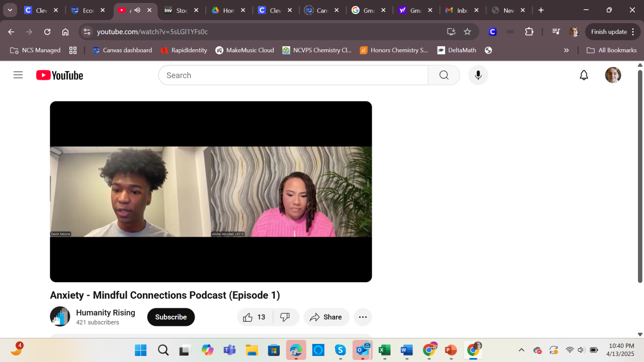Switch to the Stock tab
Screen dimensions: 644x362
pos(181,10)
